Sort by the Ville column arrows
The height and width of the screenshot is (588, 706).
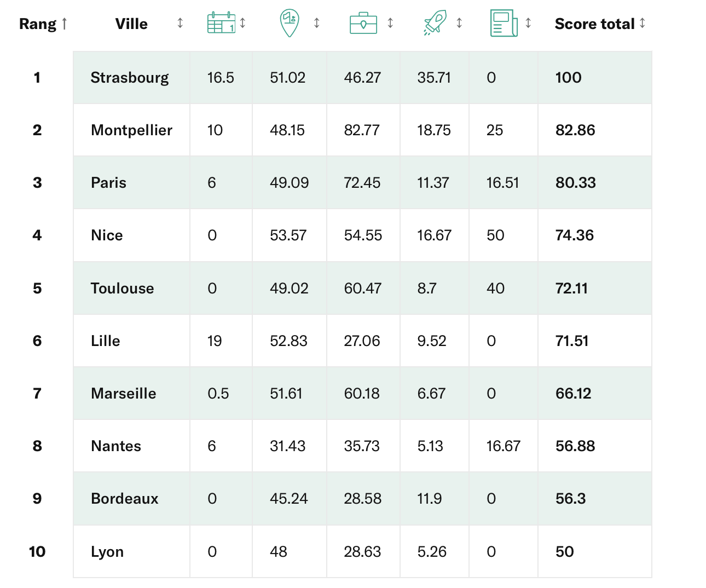(x=180, y=23)
